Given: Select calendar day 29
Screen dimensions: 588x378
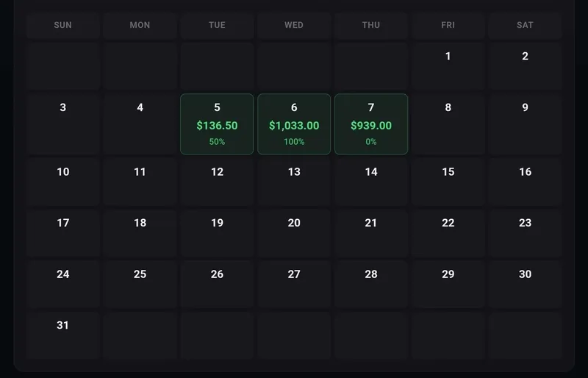Looking at the screenshot, I should point(448,285).
